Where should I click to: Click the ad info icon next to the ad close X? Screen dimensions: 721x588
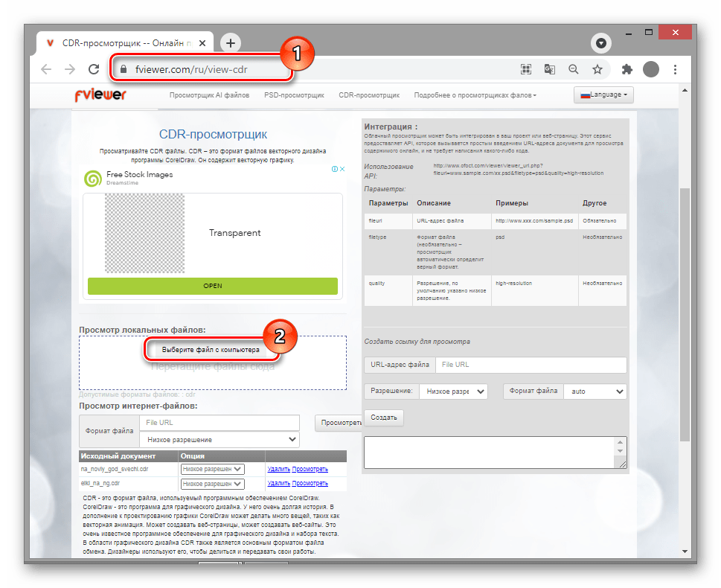point(335,169)
